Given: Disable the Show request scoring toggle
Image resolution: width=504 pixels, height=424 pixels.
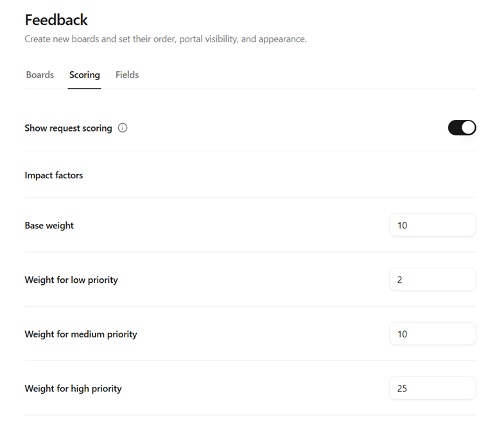Looking at the screenshot, I should (x=462, y=128).
